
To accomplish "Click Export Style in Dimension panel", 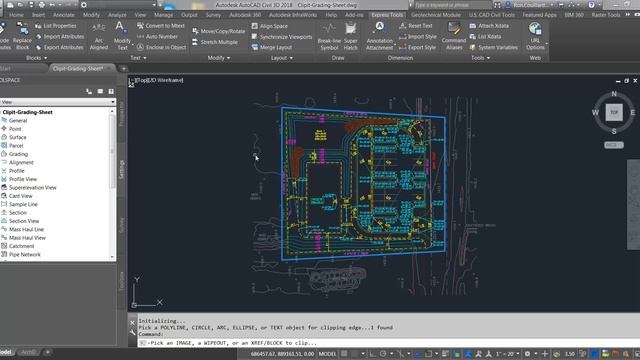I will (x=417, y=47).
